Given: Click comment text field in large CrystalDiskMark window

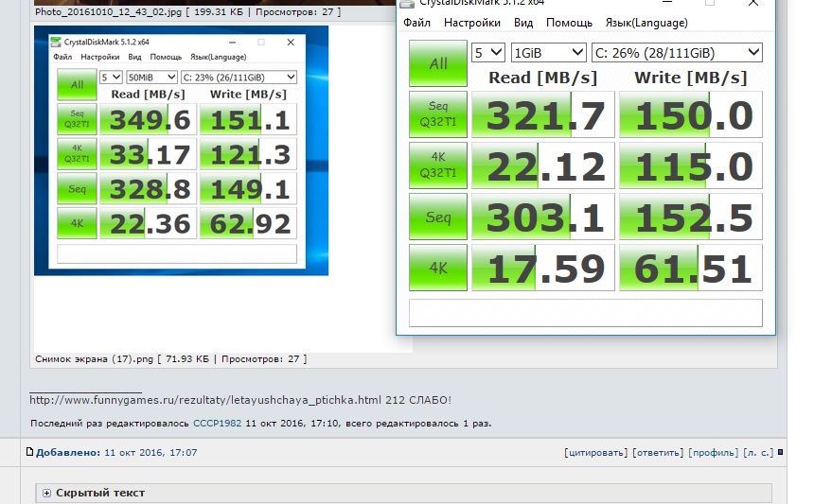Looking at the screenshot, I should pyautogui.click(x=586, y=313).
